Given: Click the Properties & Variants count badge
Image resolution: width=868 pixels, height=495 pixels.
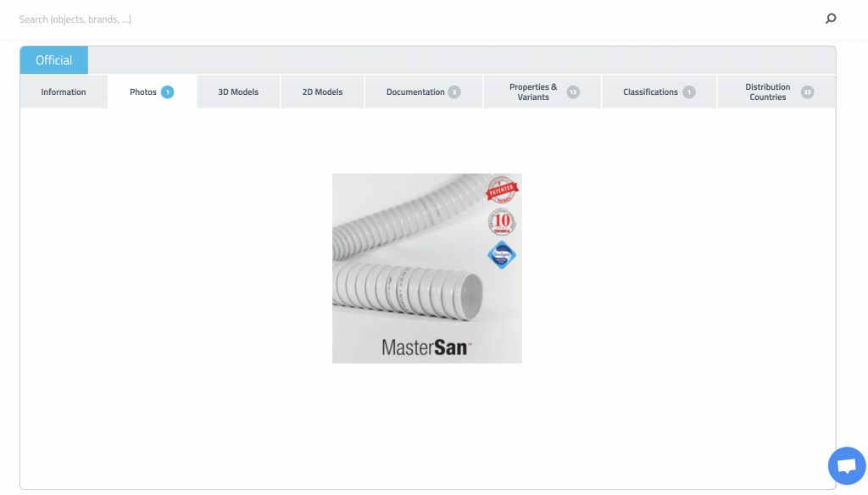Looking at the screenshot, I should [573, 92].
